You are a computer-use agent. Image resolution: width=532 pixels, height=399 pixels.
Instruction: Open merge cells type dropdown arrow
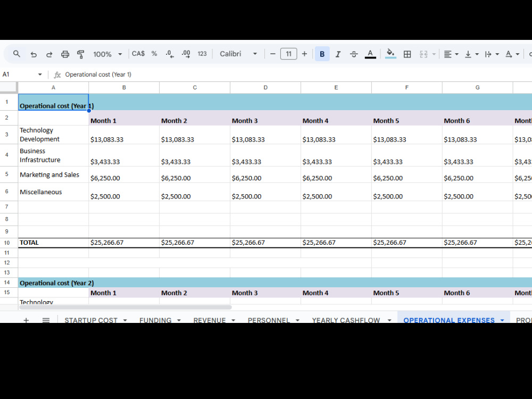pyautogui.click(x=434, y=54)
